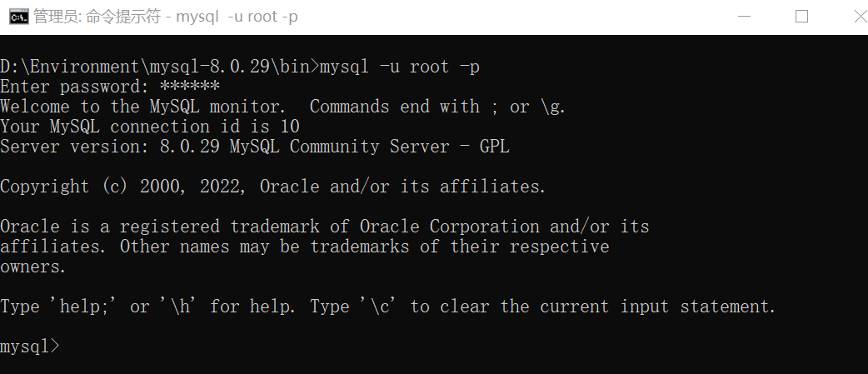Close the command prompt window
Screen dimensions: 868x374
[x=858, y=17]
